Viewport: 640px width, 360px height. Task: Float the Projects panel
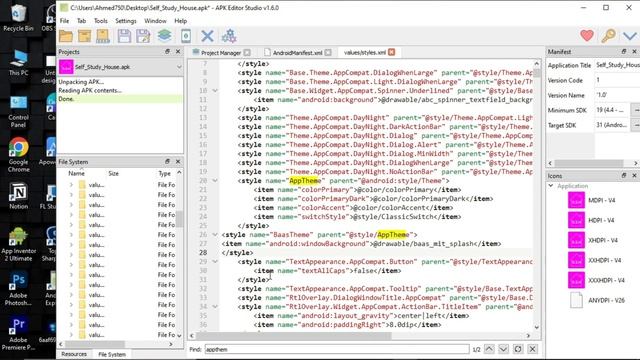[167, 51]
